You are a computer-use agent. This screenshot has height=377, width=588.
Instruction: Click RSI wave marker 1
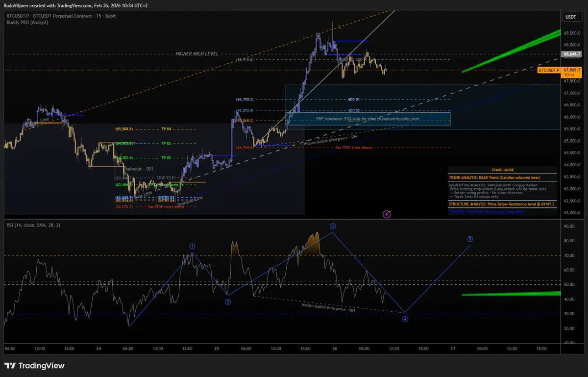click(x=193, y=246)
